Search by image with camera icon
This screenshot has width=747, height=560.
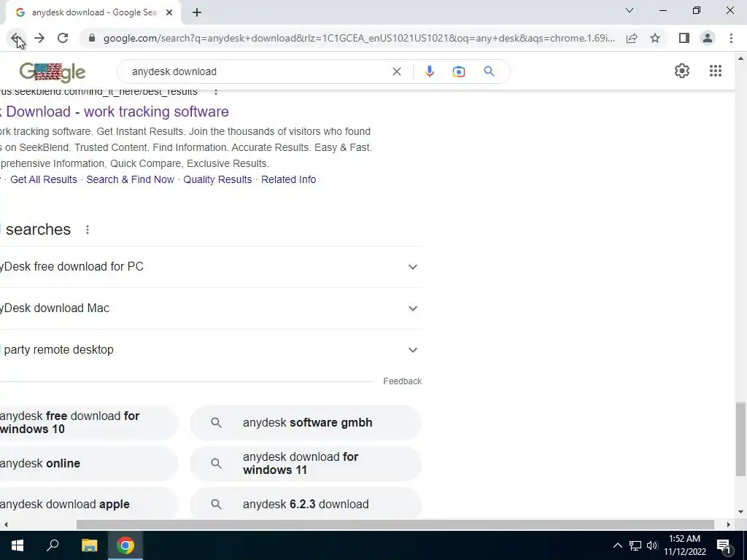pyautogui.click(x=459, y=71)
